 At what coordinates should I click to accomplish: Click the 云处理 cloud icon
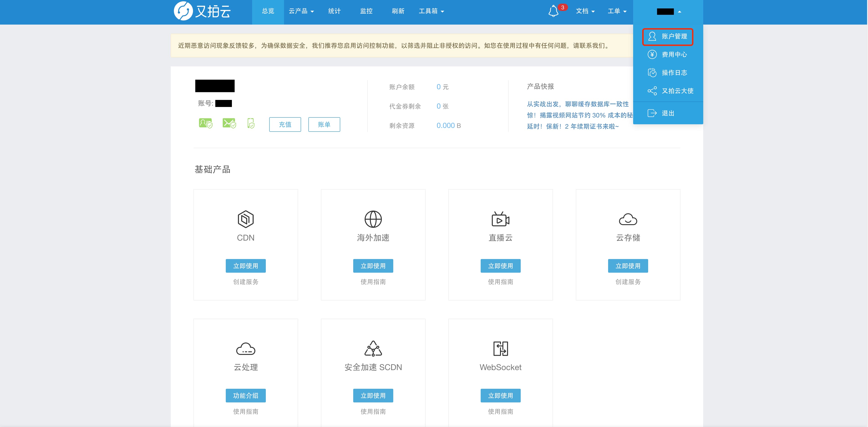click(246, 349)
